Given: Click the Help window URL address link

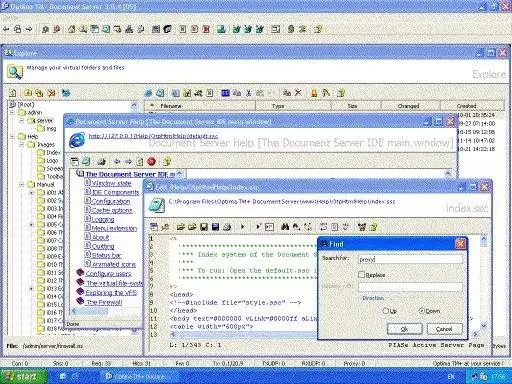Looking at the screenshot, I should [x=153, y=136].
